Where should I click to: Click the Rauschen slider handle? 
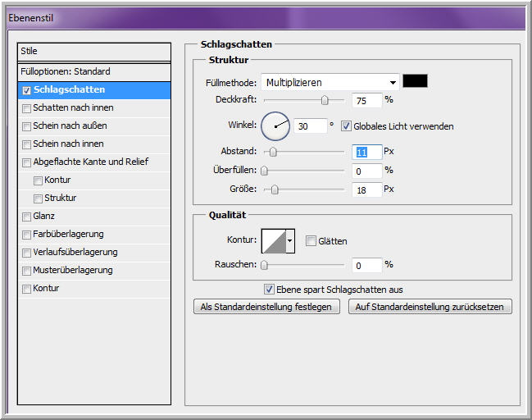[264, 265]
